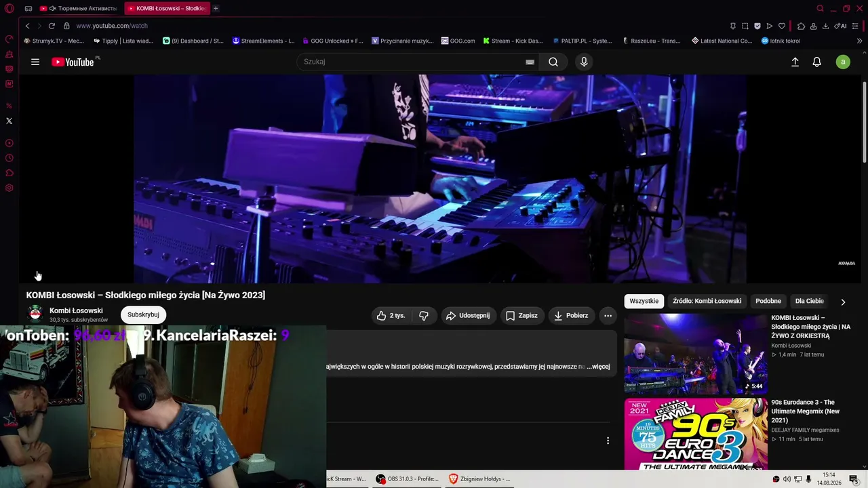Share the video via Udostępnij
The image size is (868, 488).
[467, 315]
